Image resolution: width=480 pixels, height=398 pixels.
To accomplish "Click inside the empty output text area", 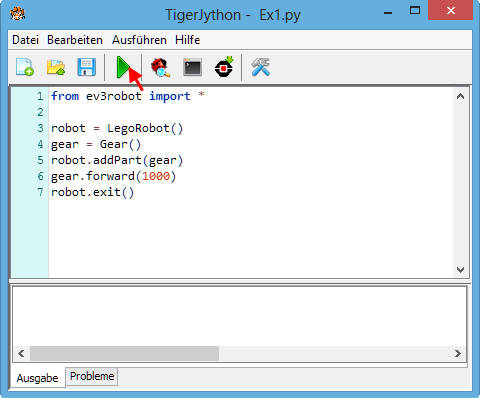I will tap(240, 317).
